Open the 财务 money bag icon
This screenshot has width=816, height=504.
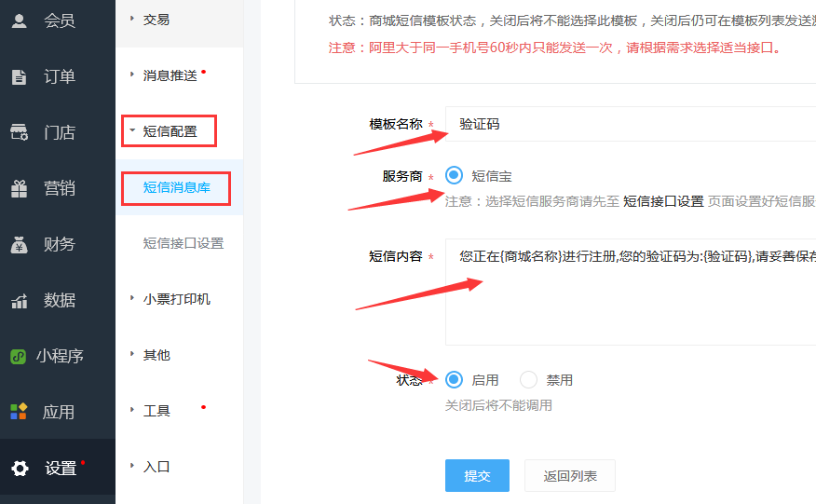[19, 245]
